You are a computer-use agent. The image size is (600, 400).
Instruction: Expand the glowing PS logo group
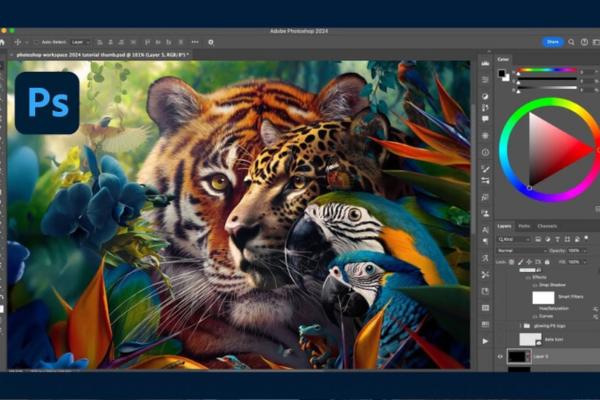click(x=520, y=326)
